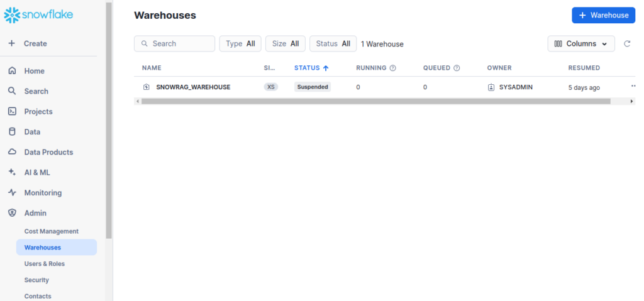Sort by the RESUMED column header
The image size is (644, 301).
584,68
